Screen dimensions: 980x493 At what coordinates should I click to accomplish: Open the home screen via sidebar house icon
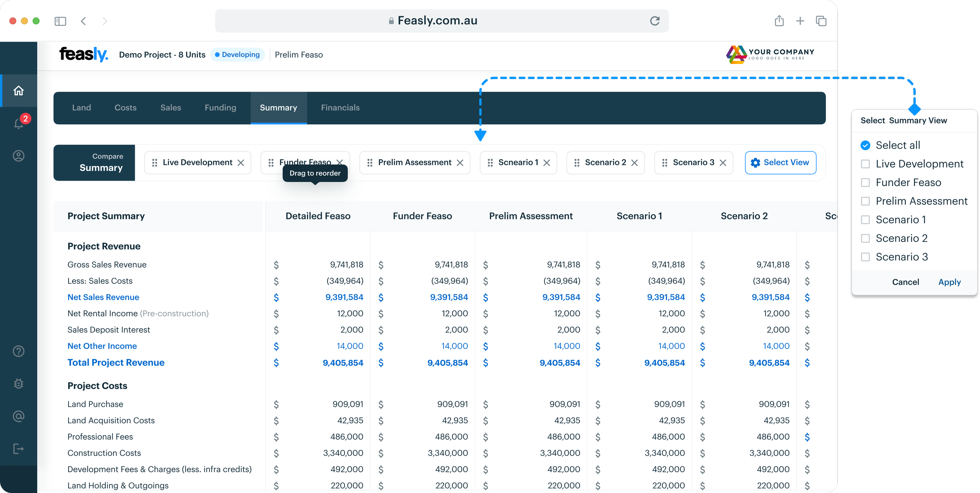tap(18, 90)
